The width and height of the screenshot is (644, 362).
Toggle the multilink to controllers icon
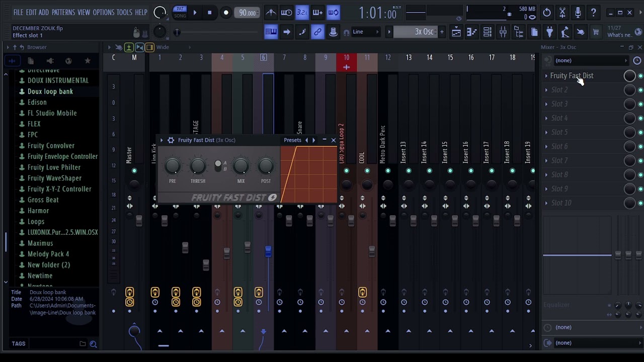317,32
